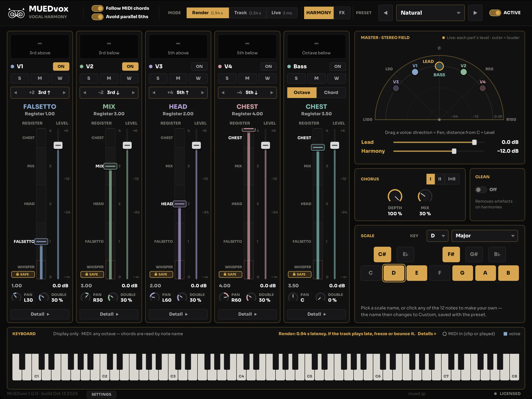
Task: Disable the ACTIVE toggle
Action: coord(495,13)
